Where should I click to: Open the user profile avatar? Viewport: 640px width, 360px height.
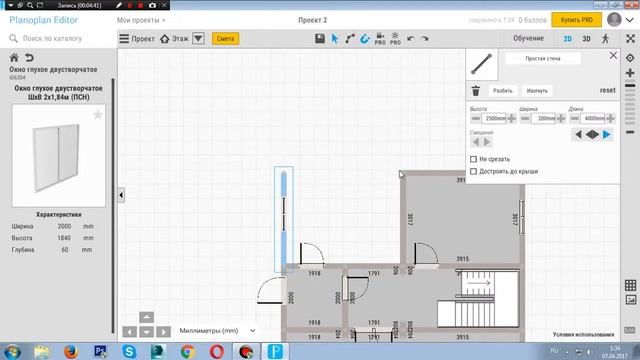coord(614,20)
